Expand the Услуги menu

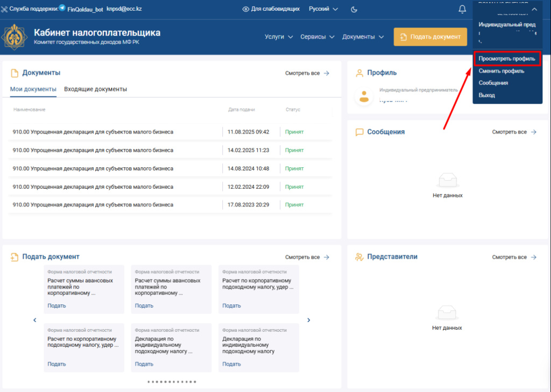coord(279,37)
